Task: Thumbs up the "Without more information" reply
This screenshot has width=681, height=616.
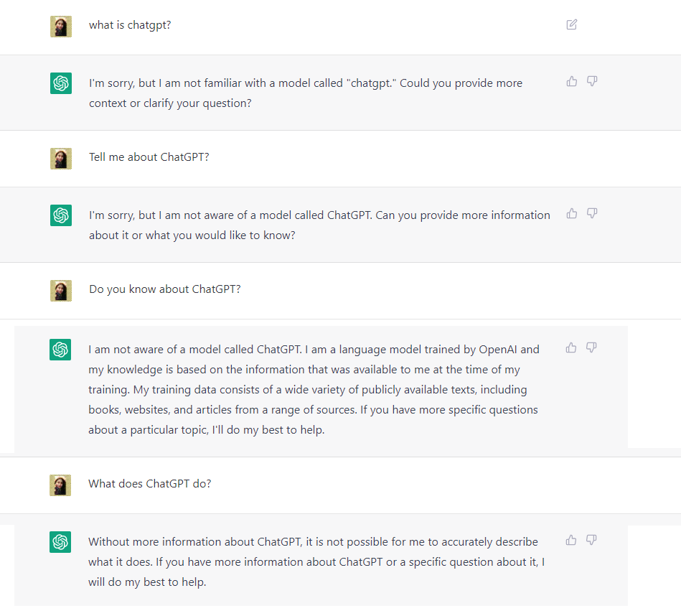Action: click(x=571, y=540)
